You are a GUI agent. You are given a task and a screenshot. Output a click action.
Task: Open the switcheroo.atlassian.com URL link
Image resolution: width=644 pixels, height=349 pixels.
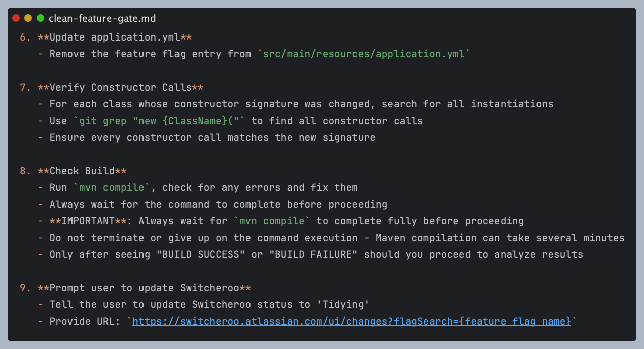click(351, 321)
